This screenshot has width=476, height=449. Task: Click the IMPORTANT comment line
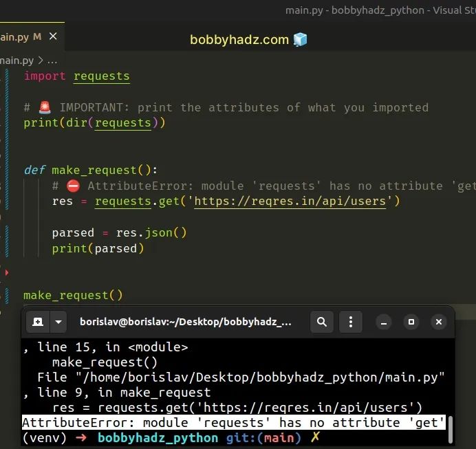click(226, 107)
